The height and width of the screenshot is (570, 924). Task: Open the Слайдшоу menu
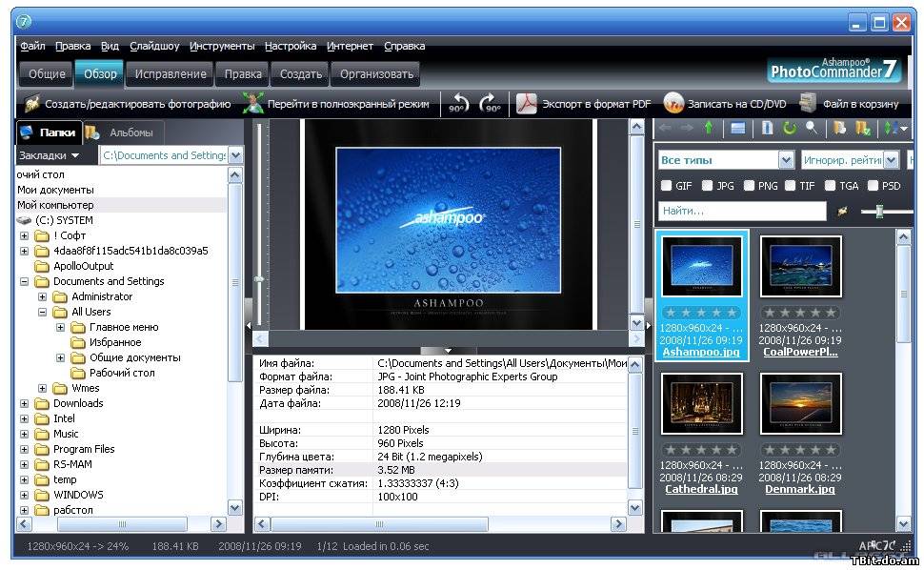coord(154,46)
